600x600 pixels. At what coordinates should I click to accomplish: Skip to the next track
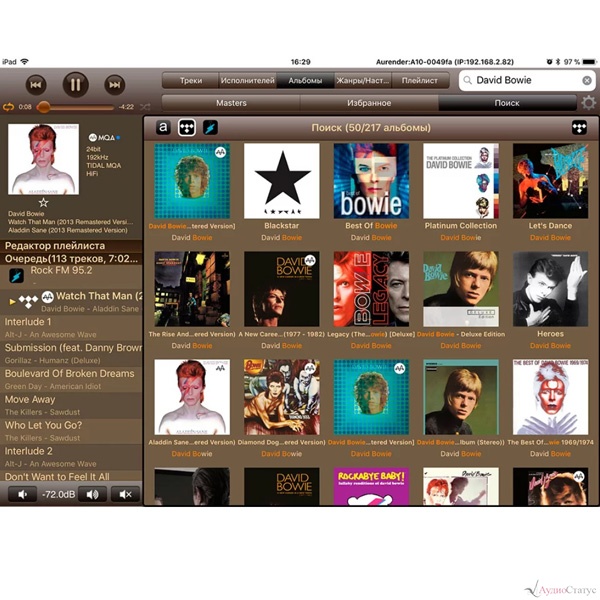click(115, 85)
